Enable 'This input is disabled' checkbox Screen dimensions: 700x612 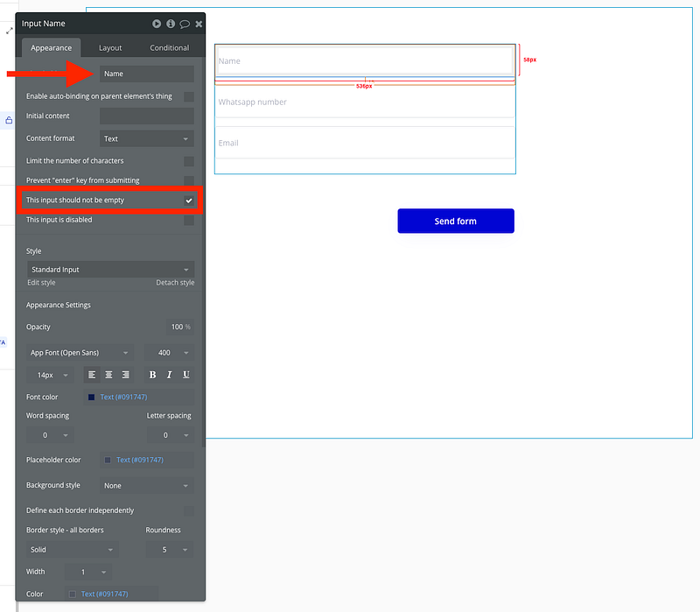point(189,221)
